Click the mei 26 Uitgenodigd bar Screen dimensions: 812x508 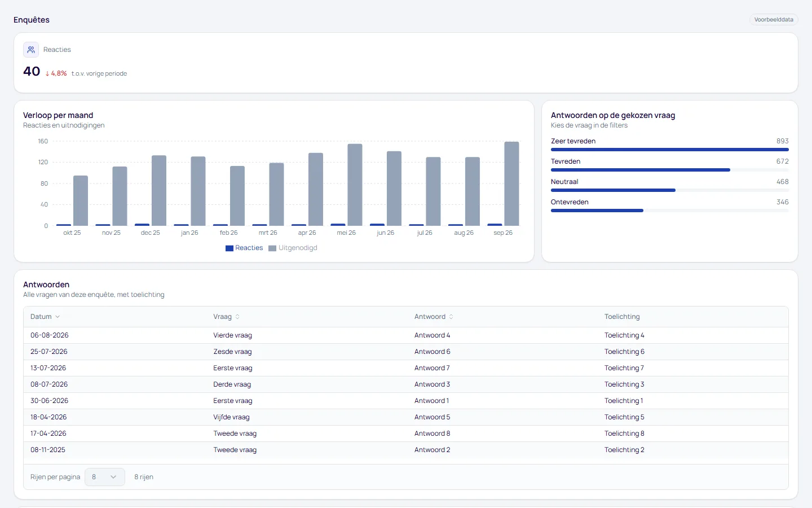[355, 185]
